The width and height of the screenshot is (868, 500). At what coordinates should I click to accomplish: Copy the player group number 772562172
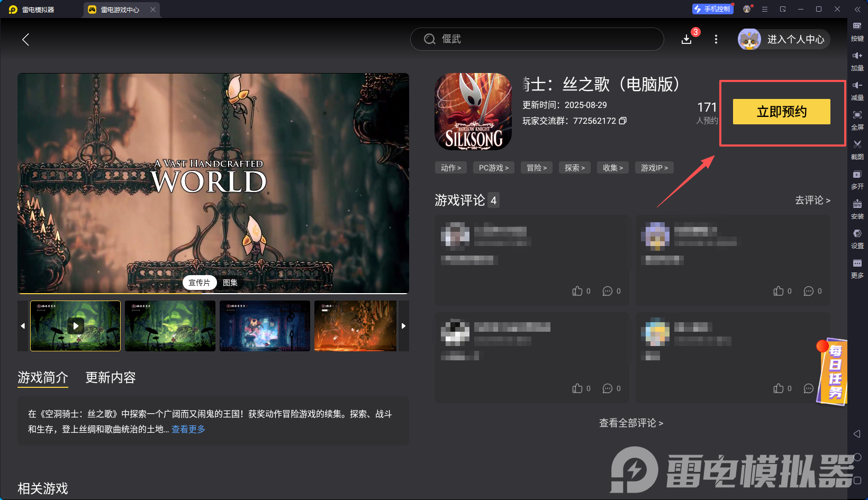(623, 121)
